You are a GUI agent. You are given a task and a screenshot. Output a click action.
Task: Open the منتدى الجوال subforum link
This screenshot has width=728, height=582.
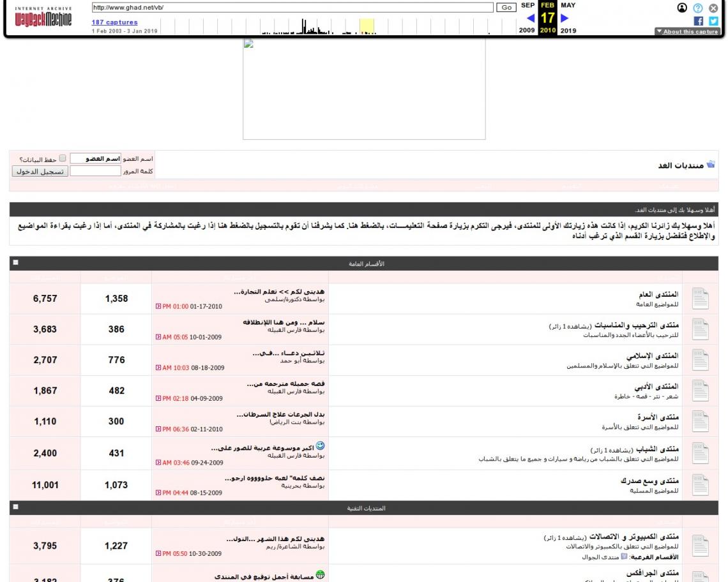click(x=601, y=557)
